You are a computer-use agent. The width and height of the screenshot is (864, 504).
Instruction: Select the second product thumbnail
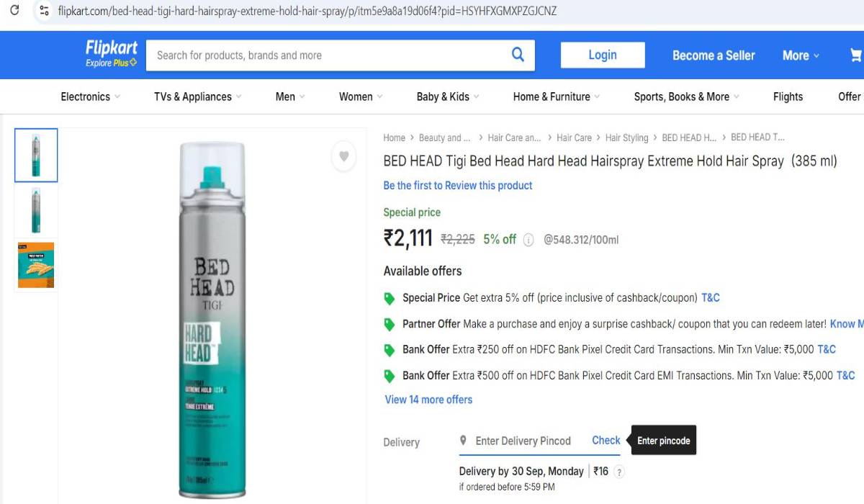[x=36, y=210]
